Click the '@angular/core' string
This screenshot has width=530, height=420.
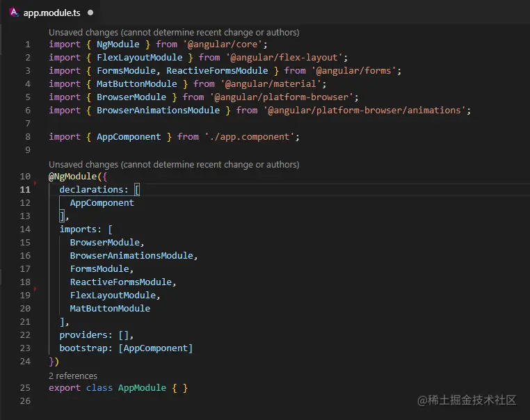[x=223, y=45]
